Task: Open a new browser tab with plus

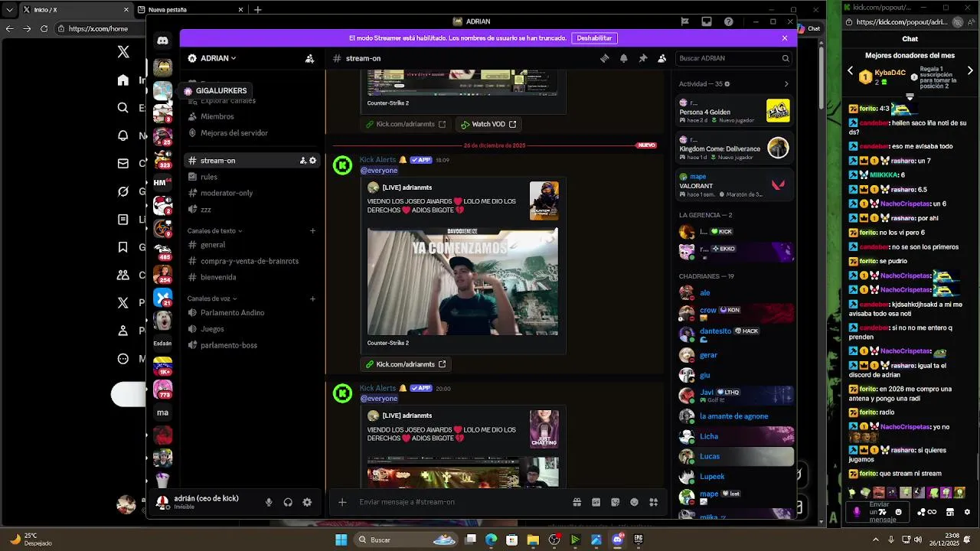Action: (258, 10)
